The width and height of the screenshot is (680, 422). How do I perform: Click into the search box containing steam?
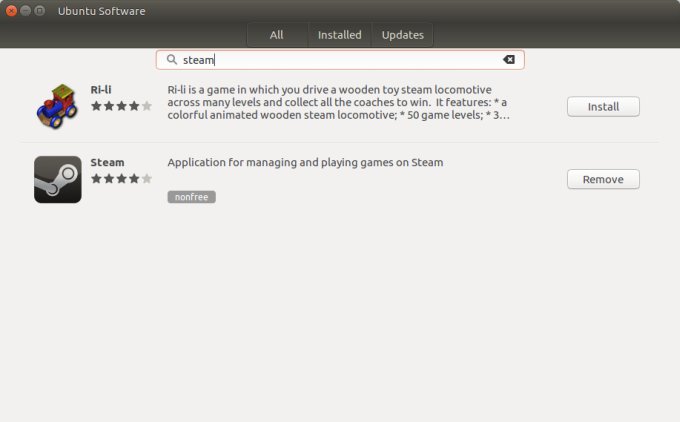tap(340, 60)
